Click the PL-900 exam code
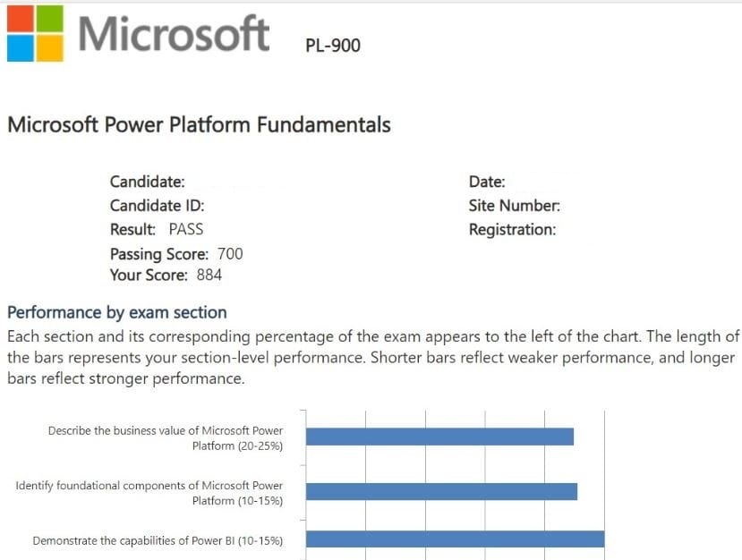The height and width of the screenshot is (560, 742). [x=333, y=45]
